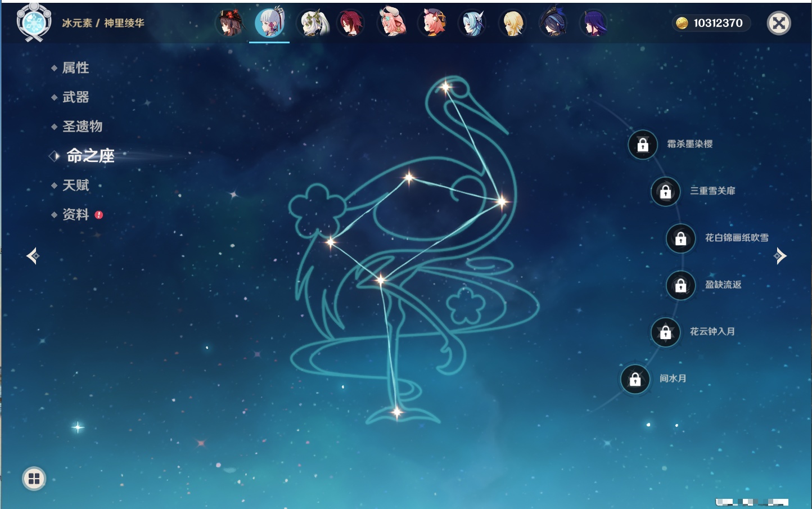Viewport: 812px width, 509px height.
Task: Click the star at the crane's foot
Action: coord(397,412)
